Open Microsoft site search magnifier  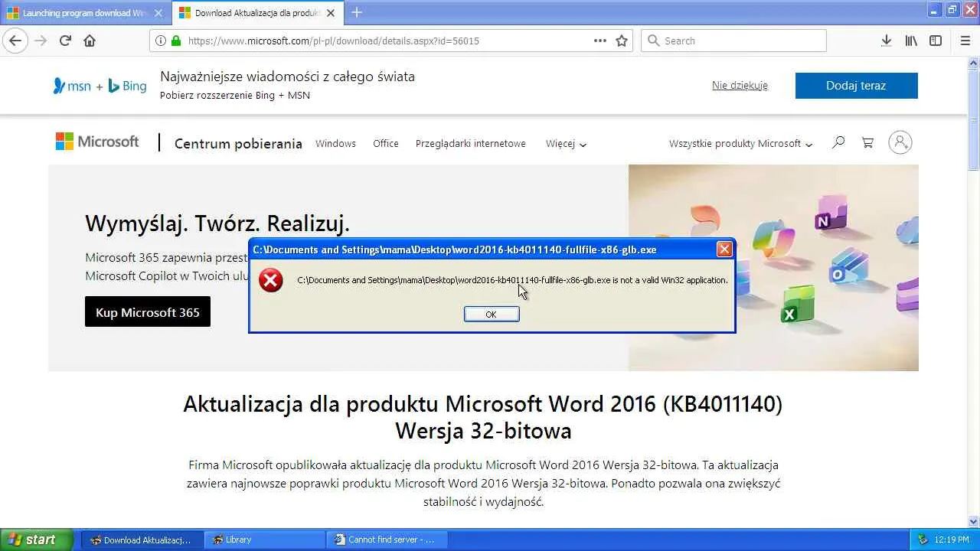[838, 142]
